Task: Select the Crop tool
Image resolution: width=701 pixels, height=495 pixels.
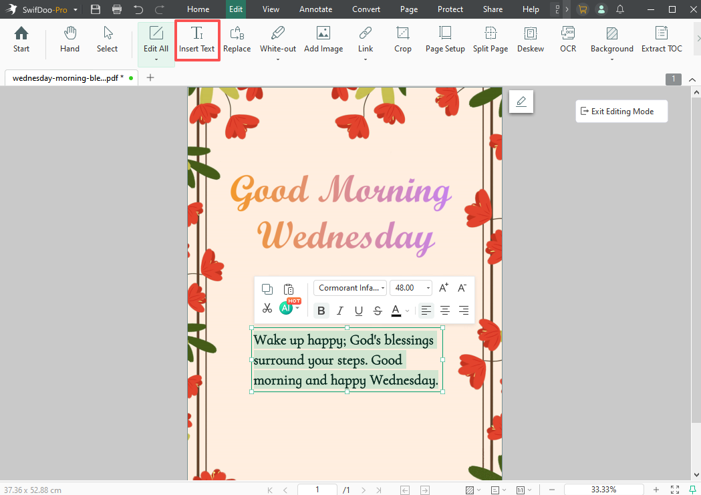Action: pyautogui.click(x=402, y=39)
